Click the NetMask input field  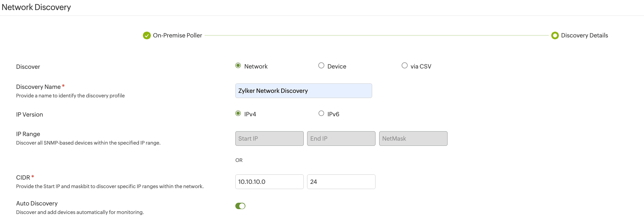(413, 139)
